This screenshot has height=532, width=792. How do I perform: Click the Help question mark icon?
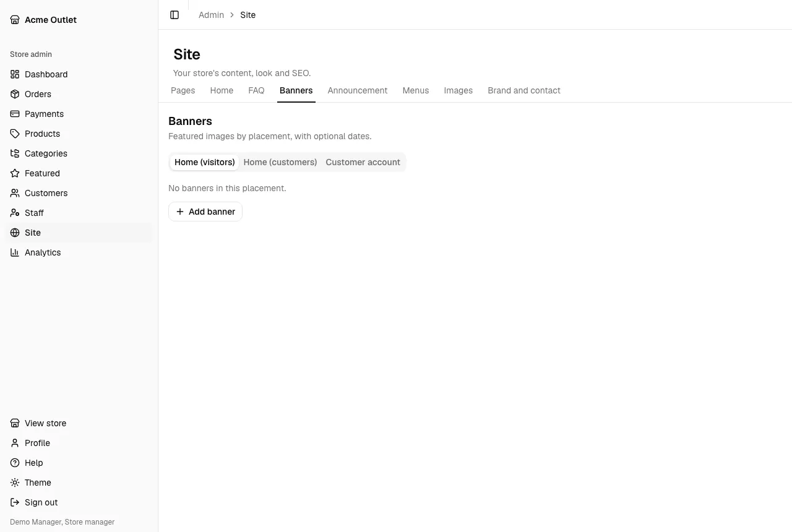click(15, 463)
